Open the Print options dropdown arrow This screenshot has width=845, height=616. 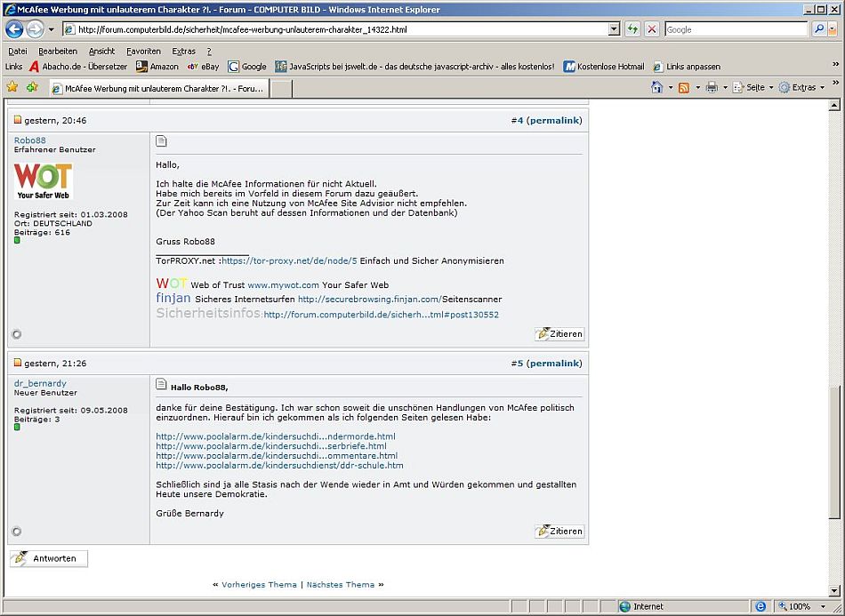[725, 87]
